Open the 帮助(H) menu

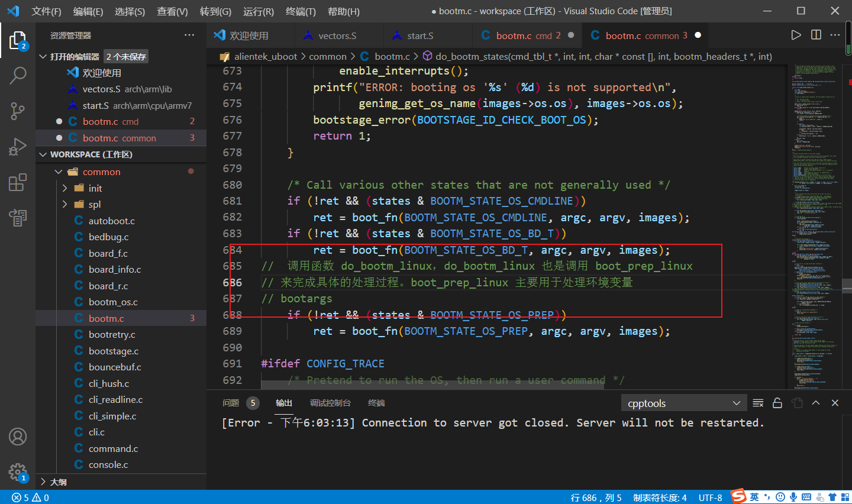pos(343,11)
